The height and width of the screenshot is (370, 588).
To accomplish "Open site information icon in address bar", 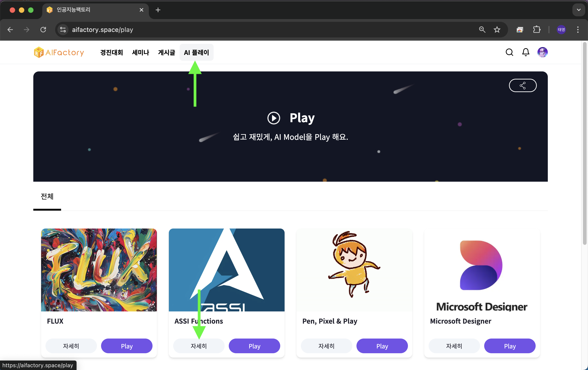I will 63,30.
